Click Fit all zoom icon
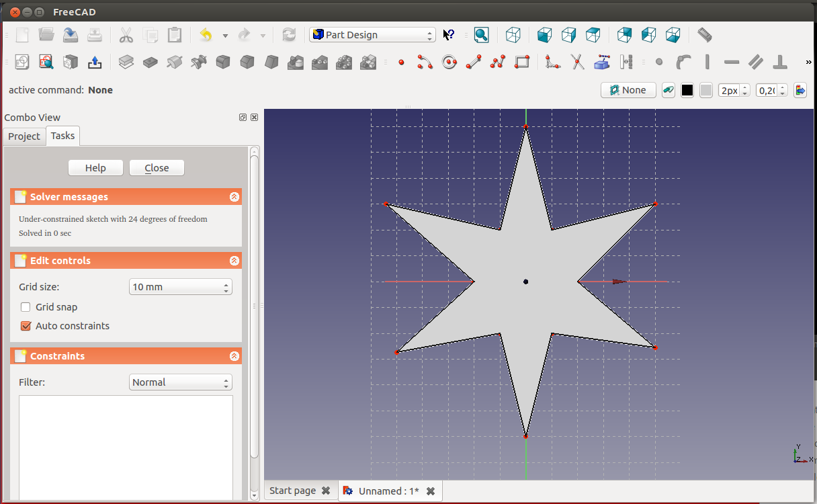 (x=481, y=35)
